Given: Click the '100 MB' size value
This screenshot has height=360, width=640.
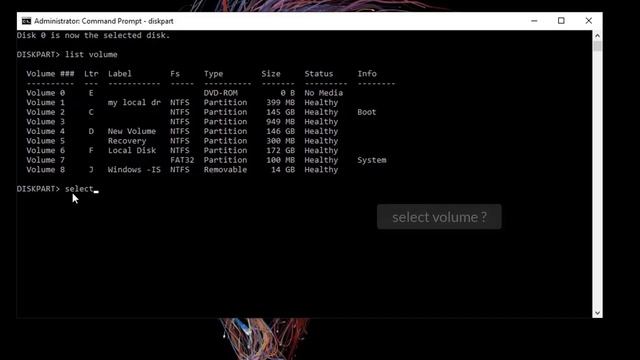Looking at the screenshot, I should point(280,160).
